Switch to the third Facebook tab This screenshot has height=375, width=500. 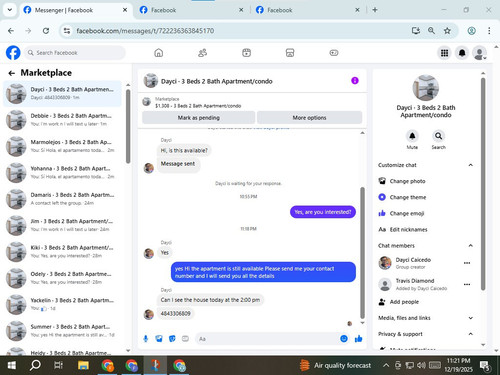tap(308, 10)
